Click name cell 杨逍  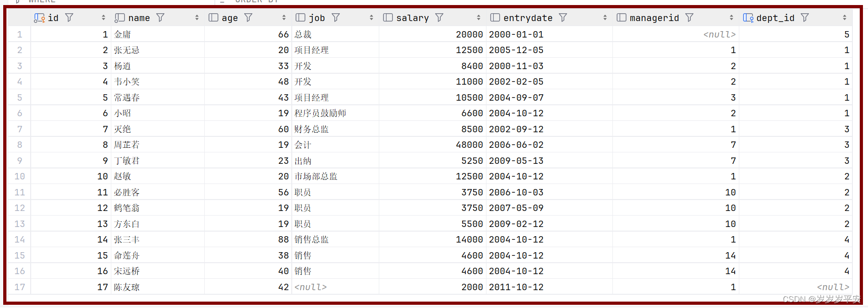(x=122, y=66)
